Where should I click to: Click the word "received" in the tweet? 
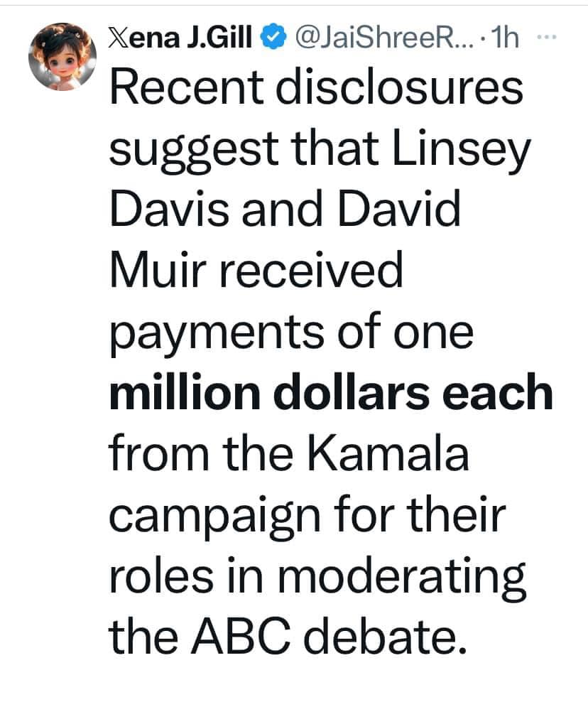314,274
